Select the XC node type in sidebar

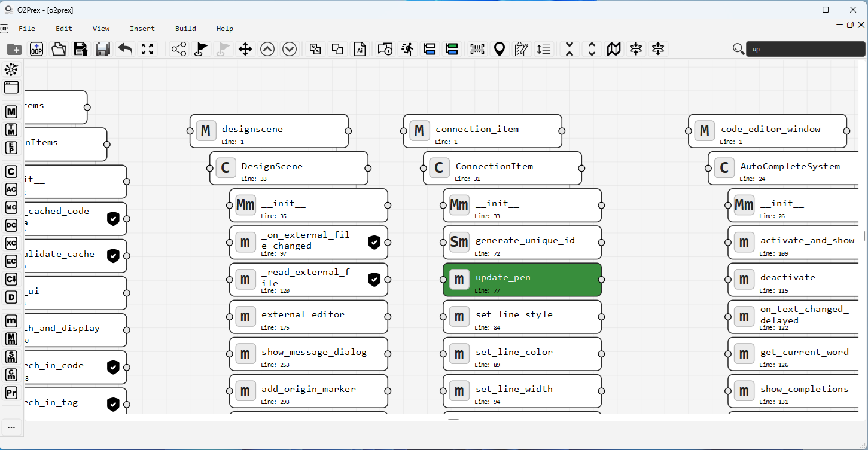pos(11,243)
